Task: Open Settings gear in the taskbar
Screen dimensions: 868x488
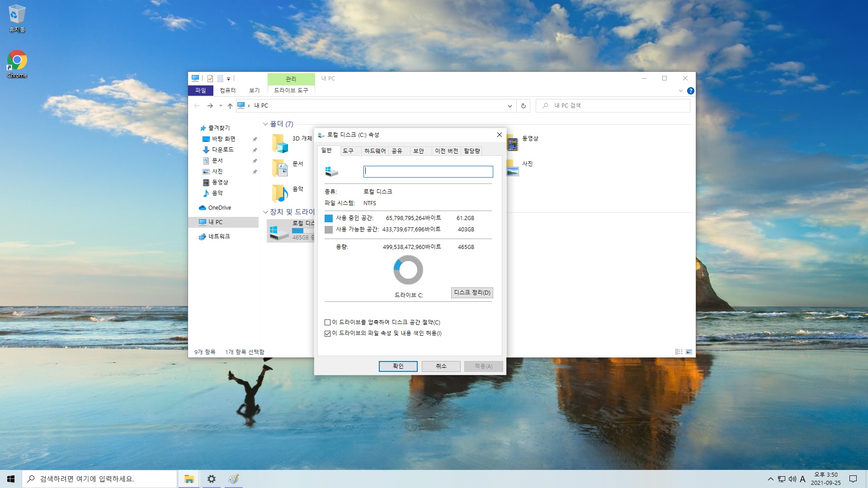Action: 211,479
